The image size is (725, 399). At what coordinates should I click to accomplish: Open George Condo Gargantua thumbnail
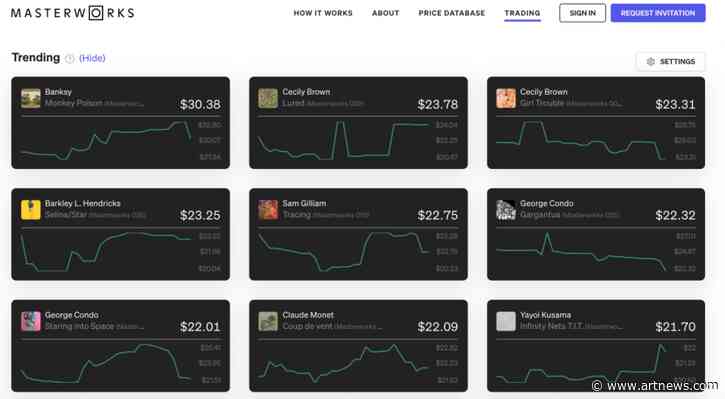(506, 209)
